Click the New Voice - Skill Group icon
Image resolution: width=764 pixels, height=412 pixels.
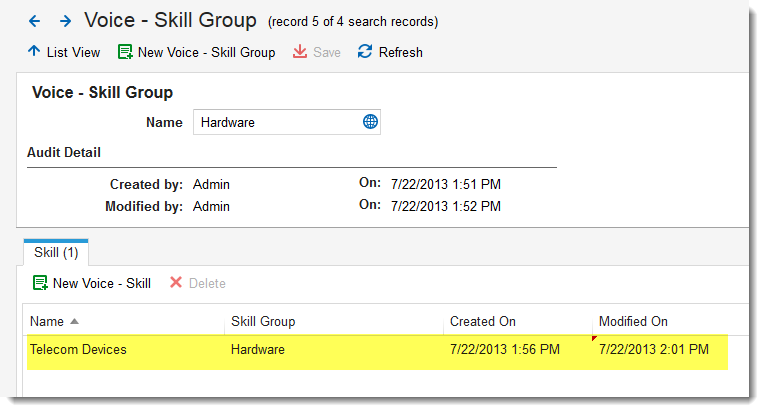coord(125,52)
